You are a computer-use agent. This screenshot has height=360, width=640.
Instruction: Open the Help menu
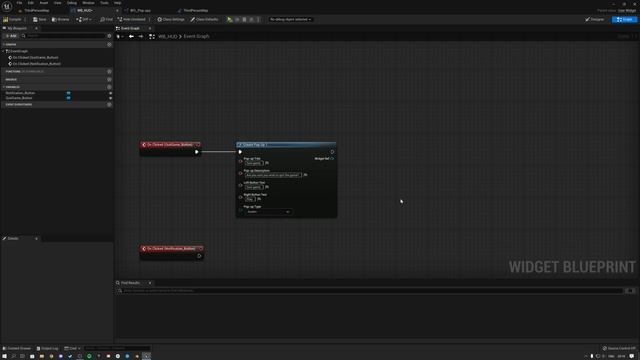tap(118, 3)
